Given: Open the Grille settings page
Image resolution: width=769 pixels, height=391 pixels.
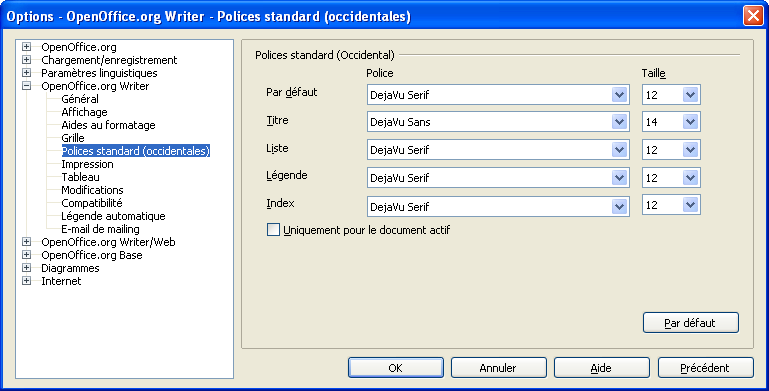Looking at the screenshot, I should click(x=73, y=138).
